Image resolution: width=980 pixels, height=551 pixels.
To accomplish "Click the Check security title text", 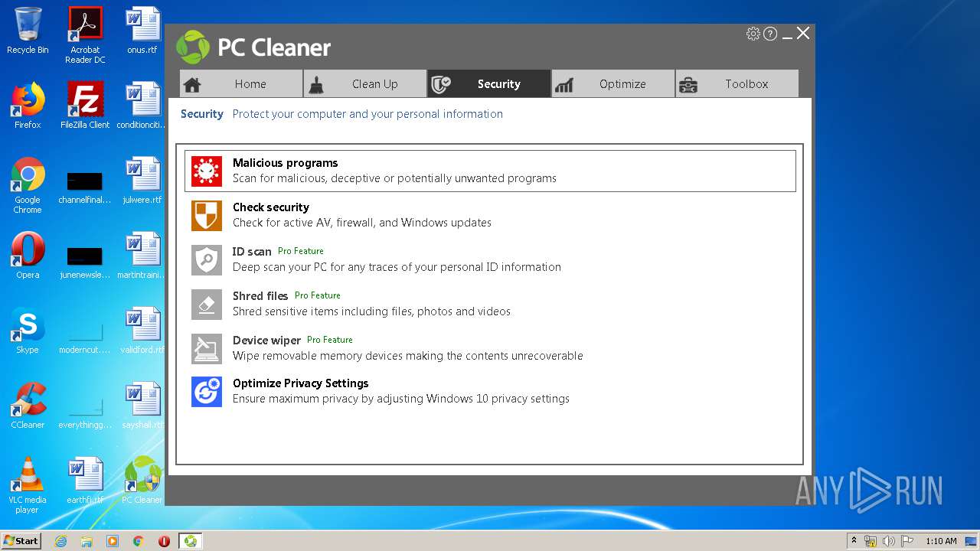I will [271, 207].
